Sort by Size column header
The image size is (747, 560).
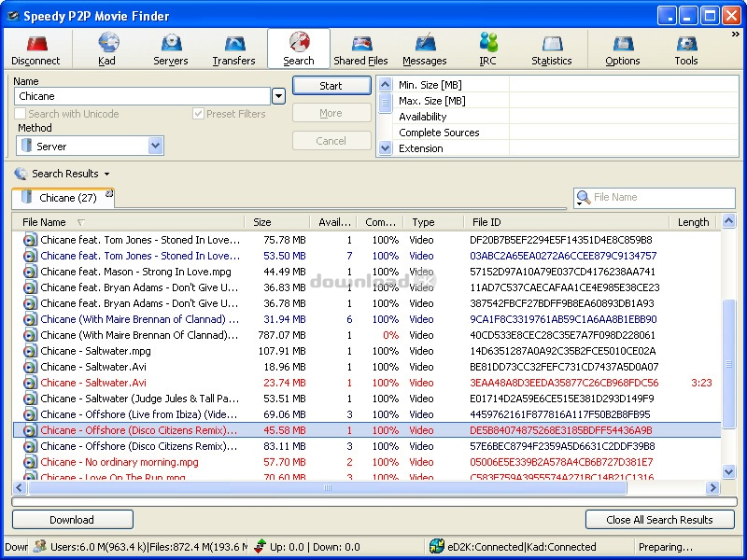(276, 222)
